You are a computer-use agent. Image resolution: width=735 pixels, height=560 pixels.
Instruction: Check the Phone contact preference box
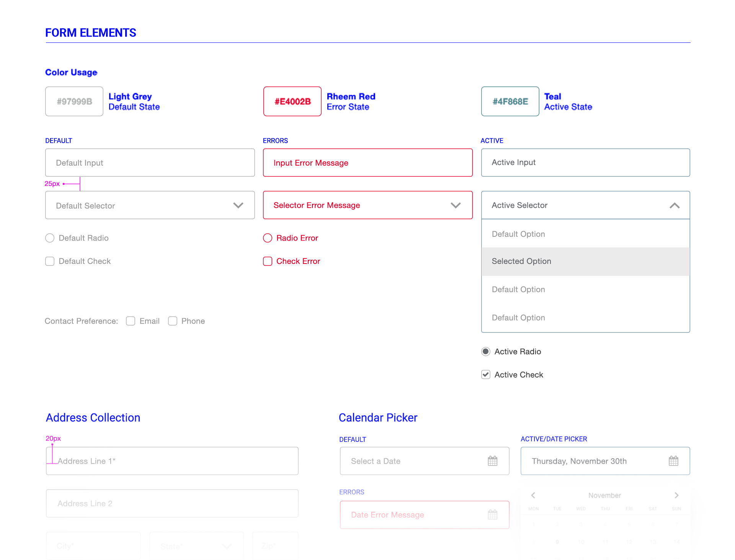coord(173,321)
